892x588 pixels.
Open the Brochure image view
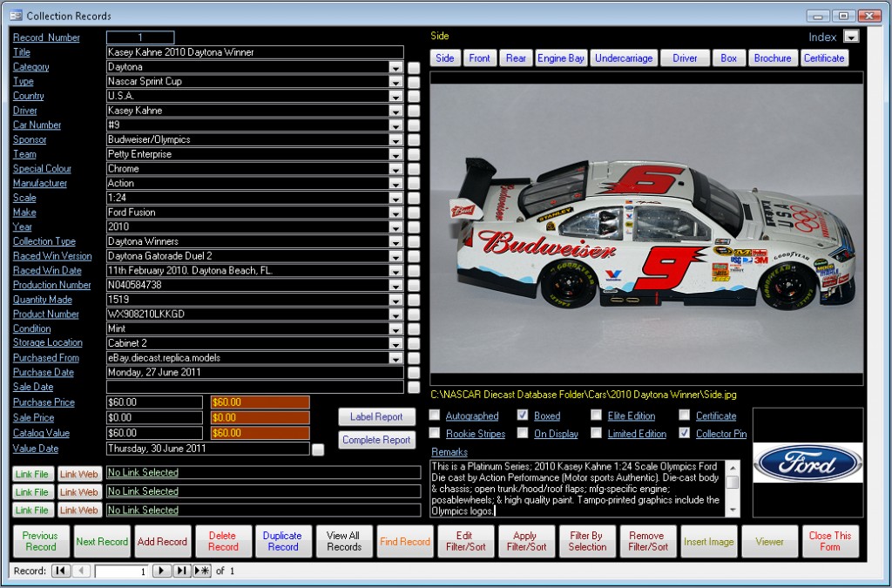[x=773, y=58]
